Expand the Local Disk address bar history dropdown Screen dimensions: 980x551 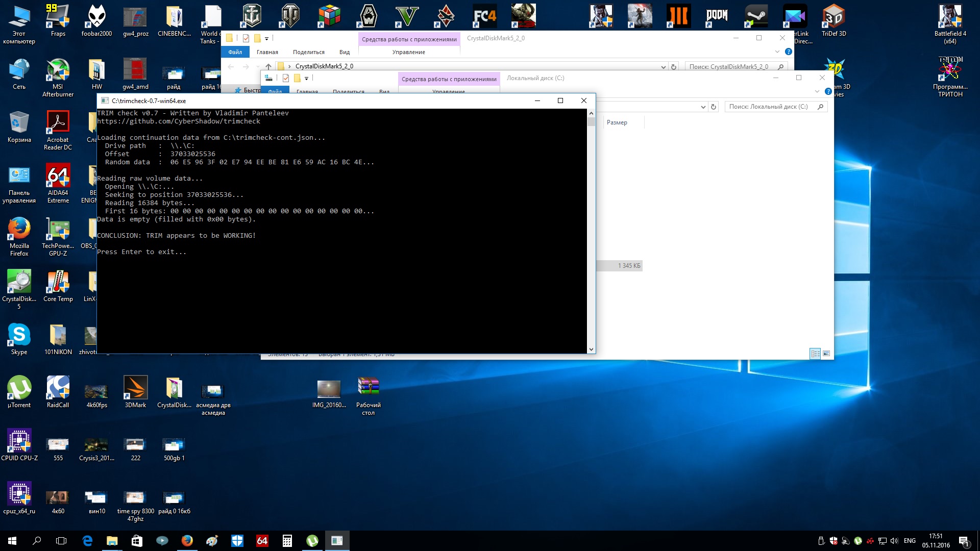point(703,107)
